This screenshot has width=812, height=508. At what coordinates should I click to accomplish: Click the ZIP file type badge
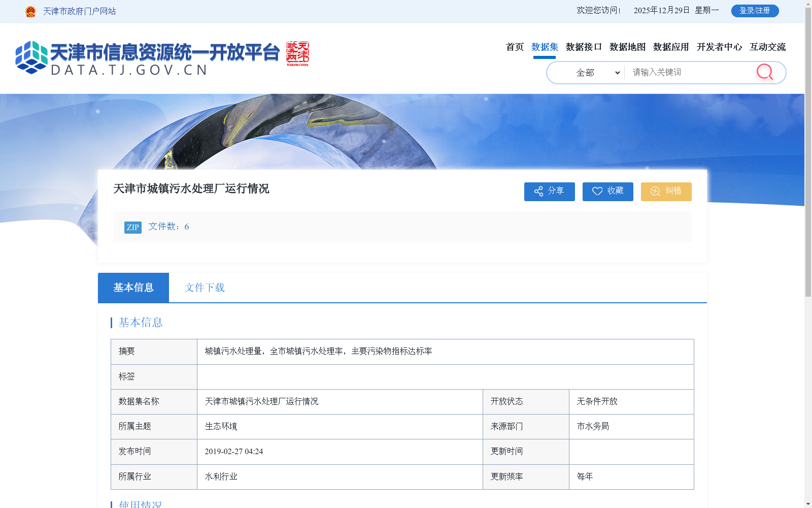(132, 227)
